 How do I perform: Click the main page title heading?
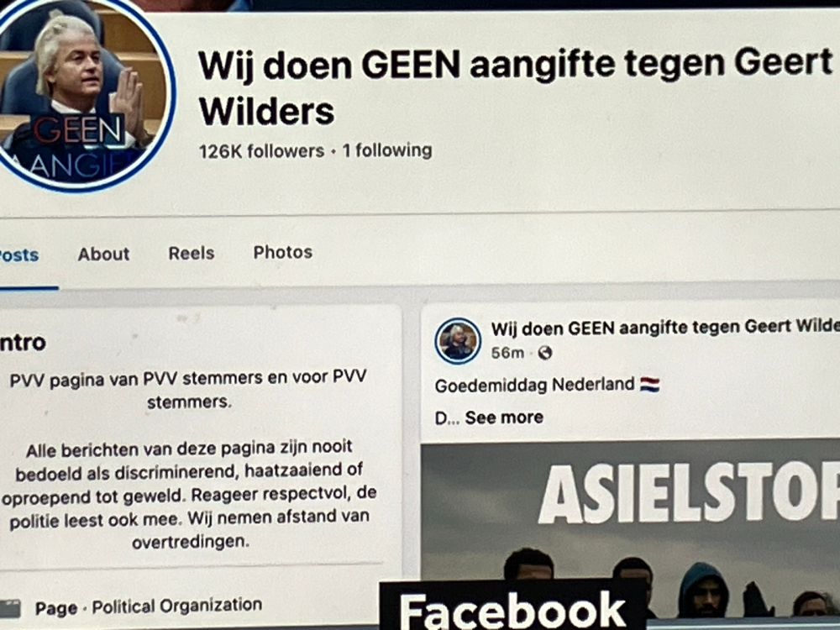point(516,88)
